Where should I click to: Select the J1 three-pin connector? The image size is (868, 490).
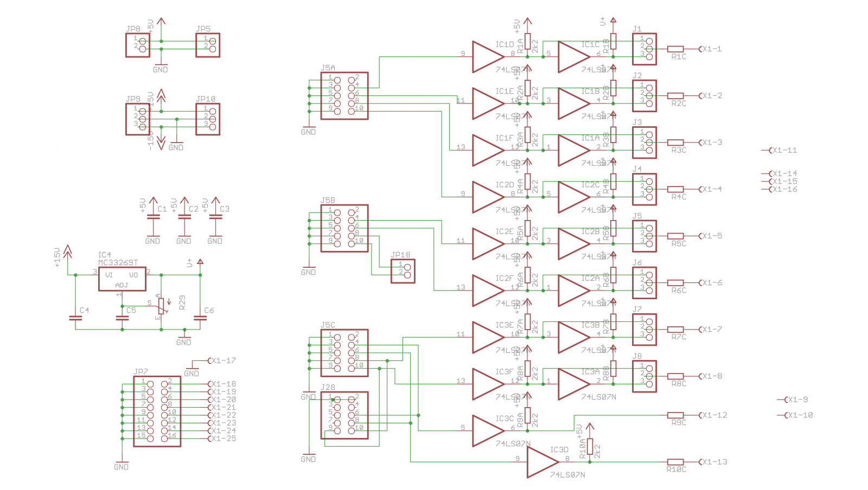coord(644,49)
